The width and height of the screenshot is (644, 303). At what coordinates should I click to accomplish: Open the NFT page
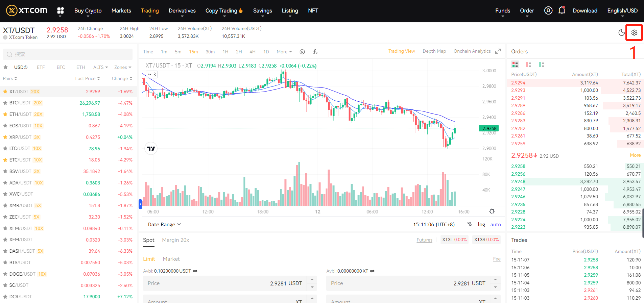point(313,10)
